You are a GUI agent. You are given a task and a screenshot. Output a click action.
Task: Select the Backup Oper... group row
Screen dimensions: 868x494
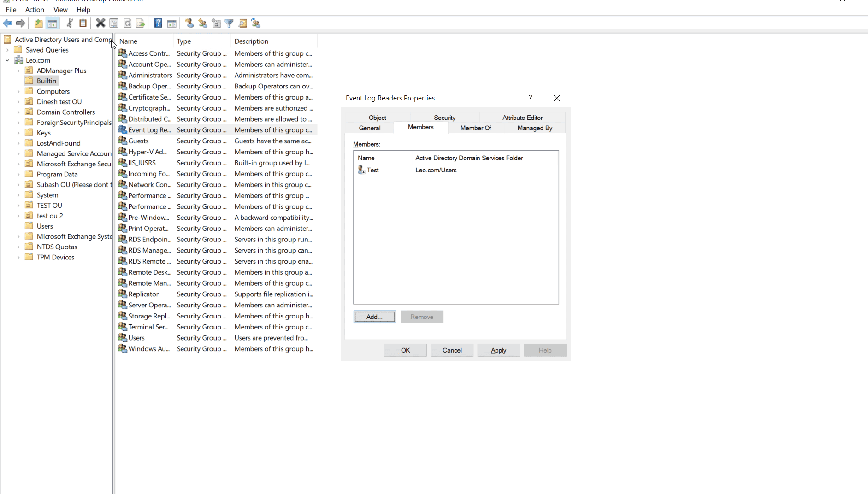(x=217, y=86)
